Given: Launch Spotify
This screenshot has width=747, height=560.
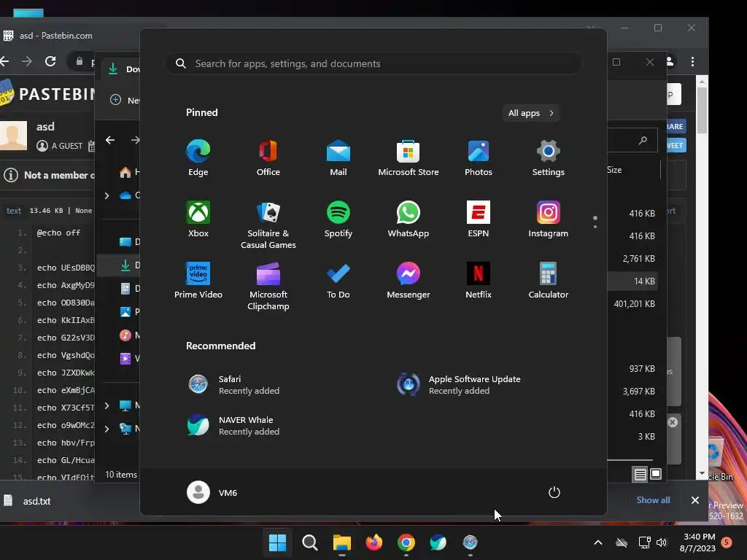Looking at the screenshot, I should 338,219.
